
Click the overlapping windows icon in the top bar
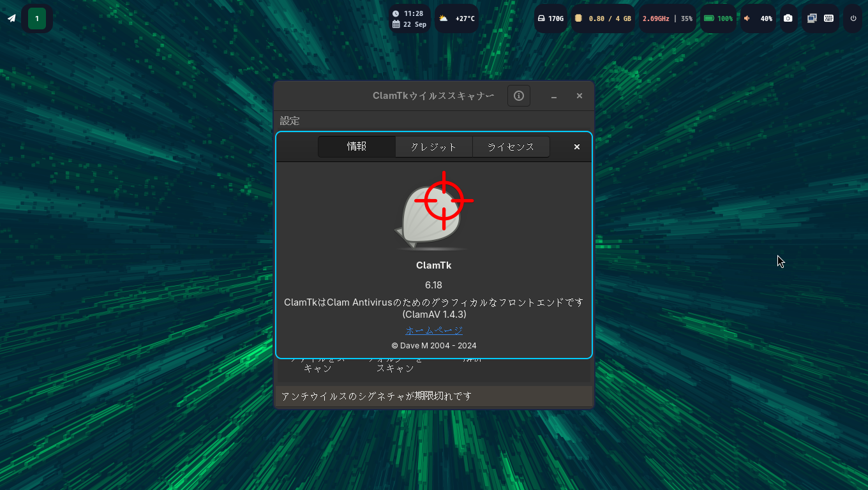(812, 19)
